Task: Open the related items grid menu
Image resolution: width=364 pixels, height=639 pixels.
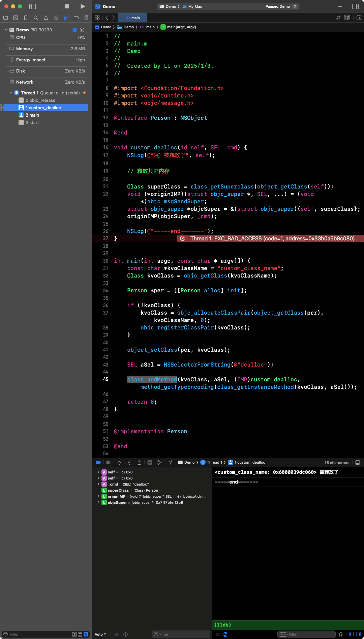Action: click(x=97, y=18)
